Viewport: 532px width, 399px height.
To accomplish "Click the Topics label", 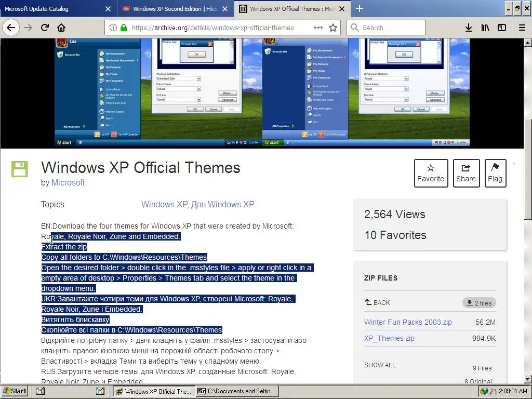I will (52, 204).
